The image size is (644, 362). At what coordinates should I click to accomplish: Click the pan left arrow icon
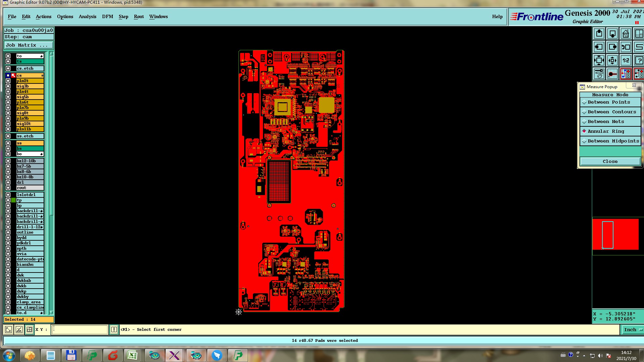click(599, 47)
